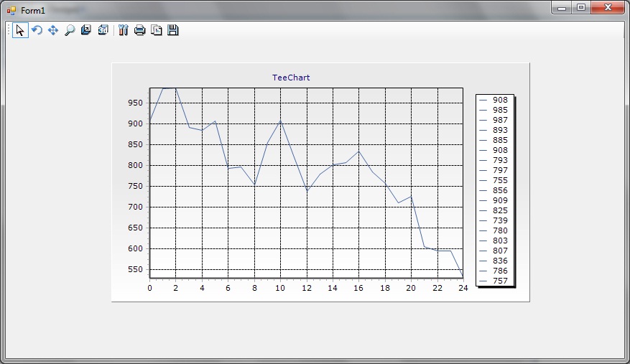Toggle the 3D view button
The image size is (630, 364).
click(103, 30)
